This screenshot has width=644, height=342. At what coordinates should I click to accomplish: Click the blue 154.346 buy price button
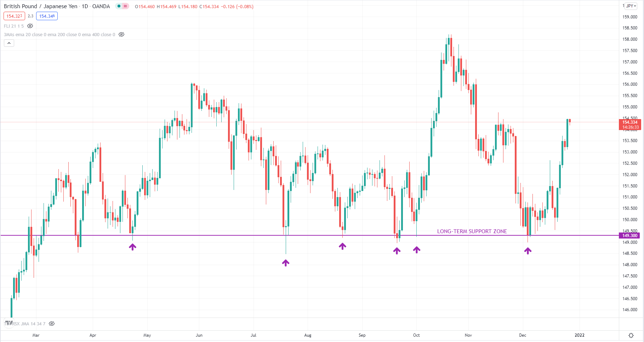[x=47, y=16]
